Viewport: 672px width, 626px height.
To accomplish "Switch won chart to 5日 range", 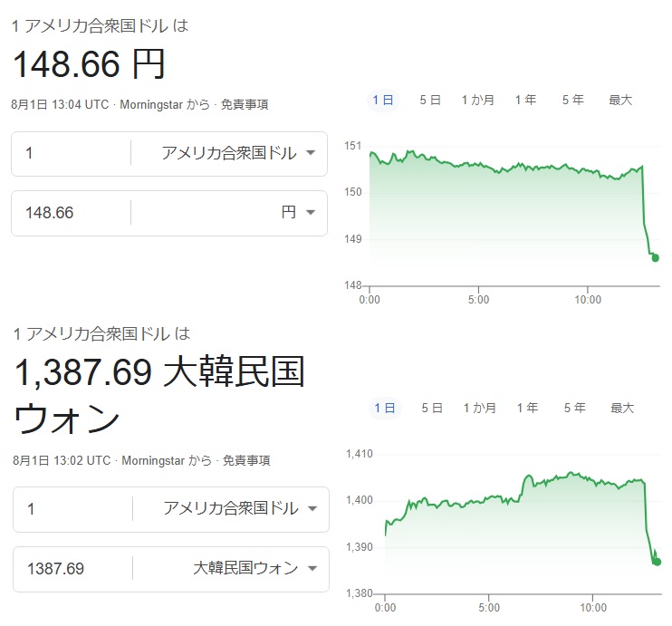I will click(432, 409).
